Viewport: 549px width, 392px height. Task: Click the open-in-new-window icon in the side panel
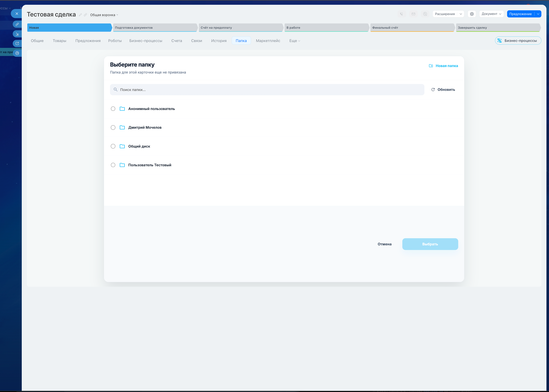(17, 43)
